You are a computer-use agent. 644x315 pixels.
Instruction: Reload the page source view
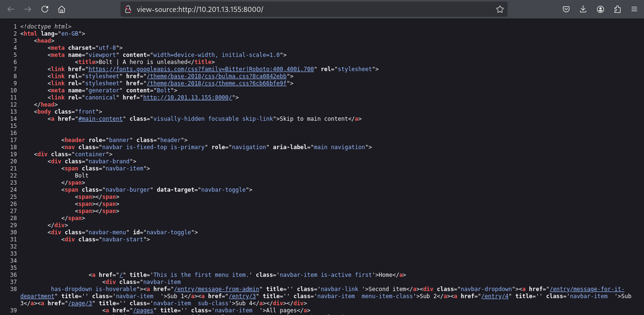[45, 10]
